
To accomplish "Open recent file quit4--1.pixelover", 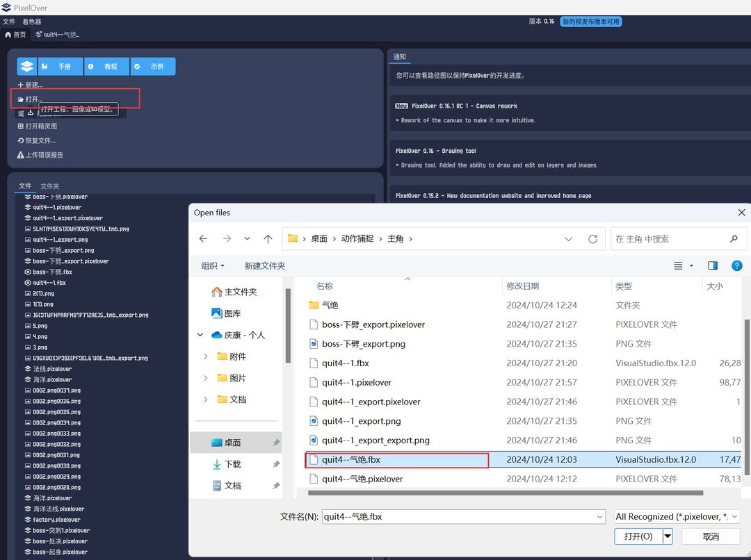I will (53, 207).
